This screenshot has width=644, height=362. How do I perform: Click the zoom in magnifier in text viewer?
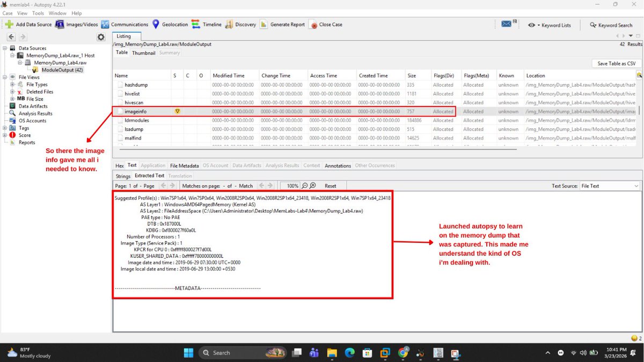[x=312, y=186]
